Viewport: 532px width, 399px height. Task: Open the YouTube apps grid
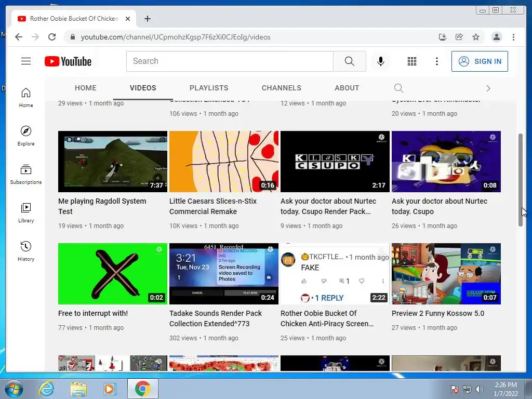(x=412, y=61)
